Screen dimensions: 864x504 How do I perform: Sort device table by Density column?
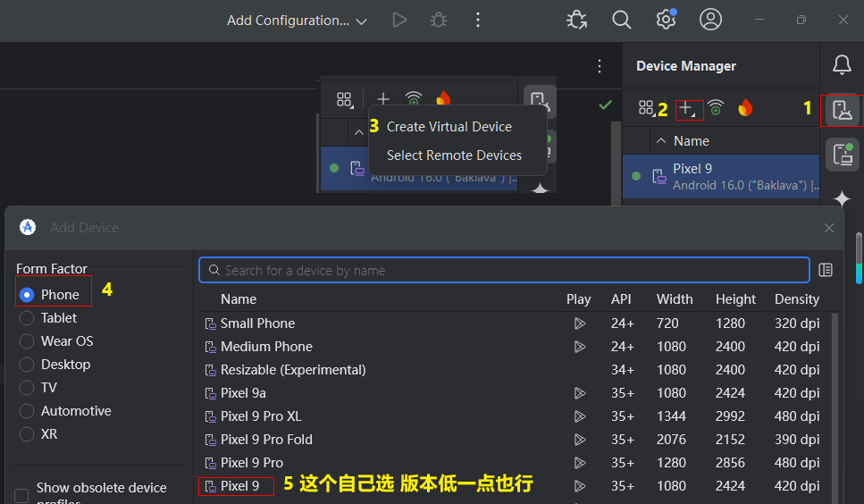[797, 299]
